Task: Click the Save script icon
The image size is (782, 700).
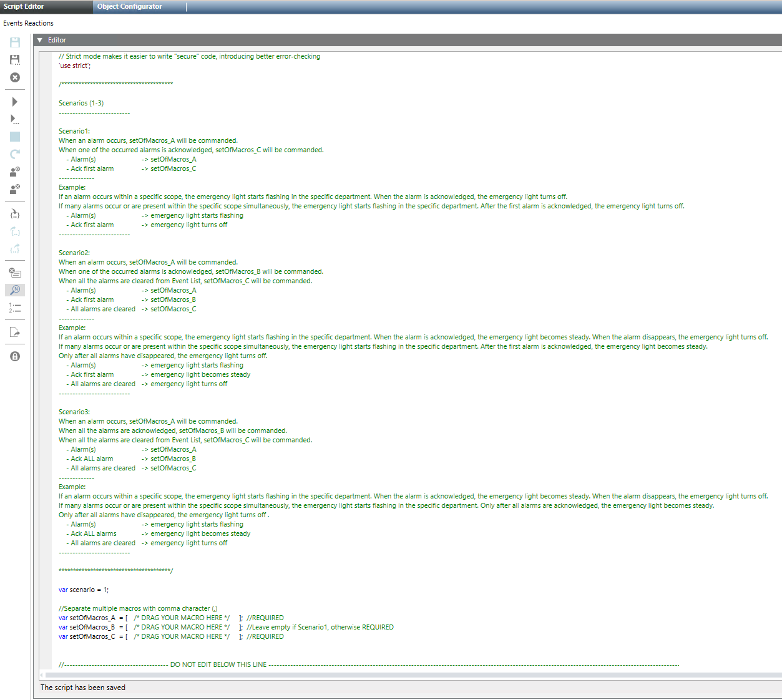Action: tap(15, 42)
